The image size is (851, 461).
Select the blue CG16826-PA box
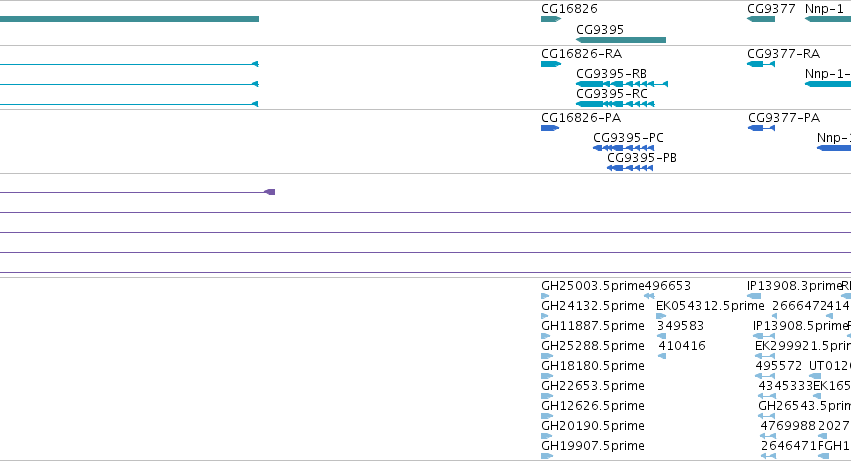(550, 128)
